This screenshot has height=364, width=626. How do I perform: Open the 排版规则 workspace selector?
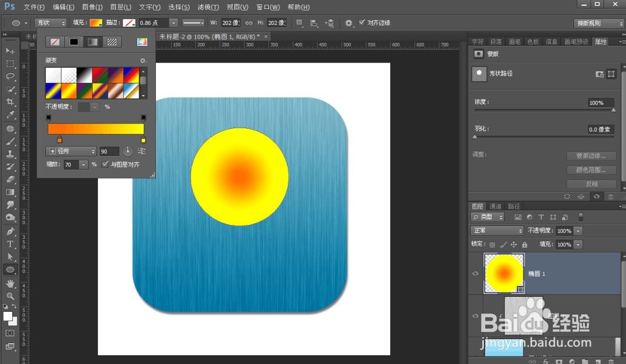click(x=598, y=23)
